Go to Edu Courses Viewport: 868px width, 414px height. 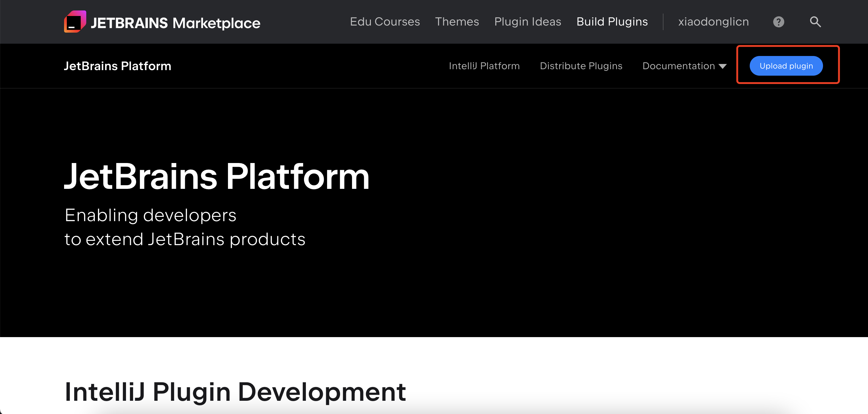tap(385, 22)
